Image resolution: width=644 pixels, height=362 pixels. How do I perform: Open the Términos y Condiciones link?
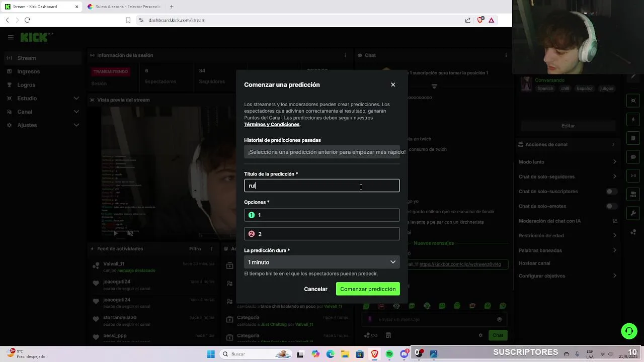pos(272,125)
